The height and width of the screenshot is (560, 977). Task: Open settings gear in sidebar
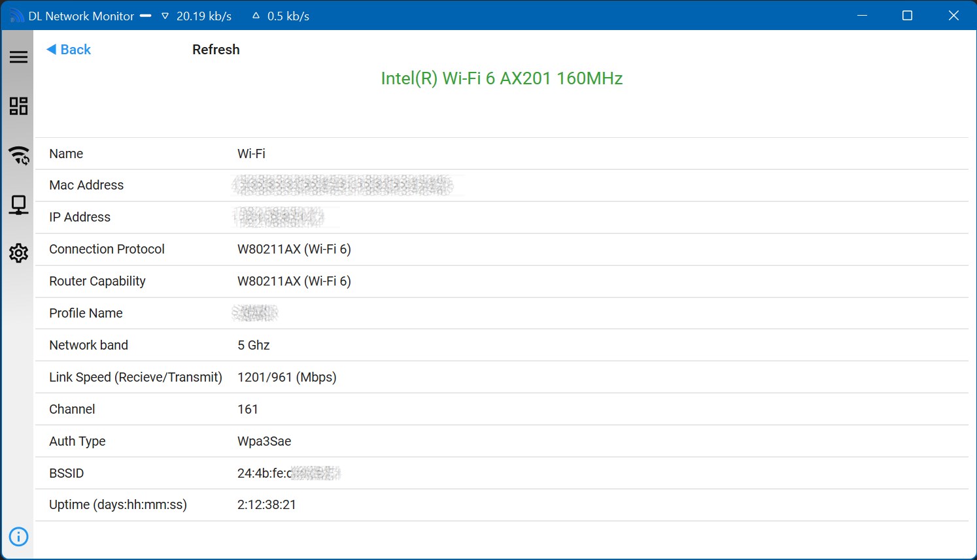coord(18,253)
